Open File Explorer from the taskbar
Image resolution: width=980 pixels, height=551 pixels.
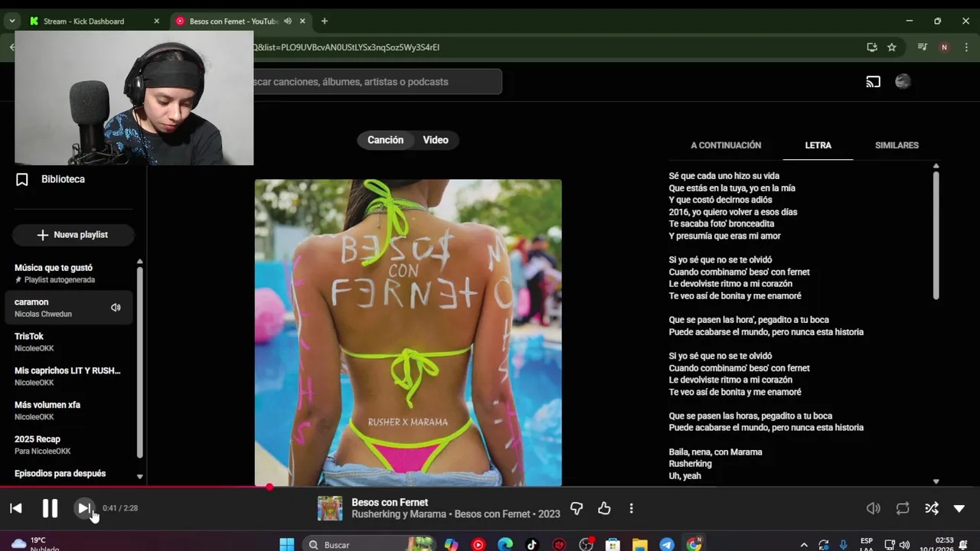click(640, 545)
